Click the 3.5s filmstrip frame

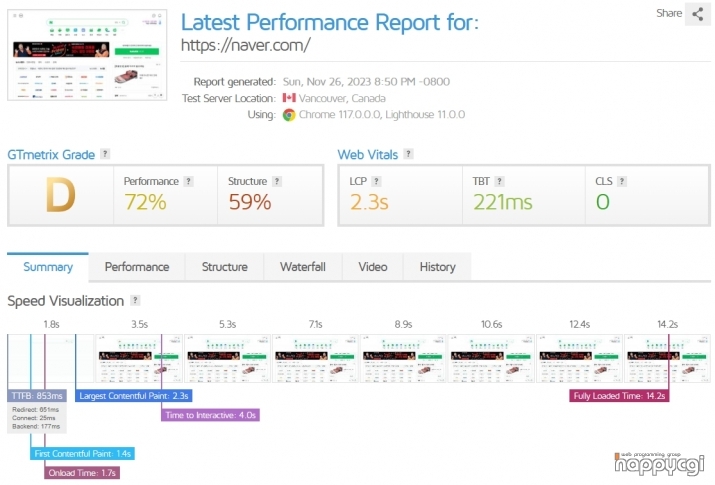tap(140, 358)
